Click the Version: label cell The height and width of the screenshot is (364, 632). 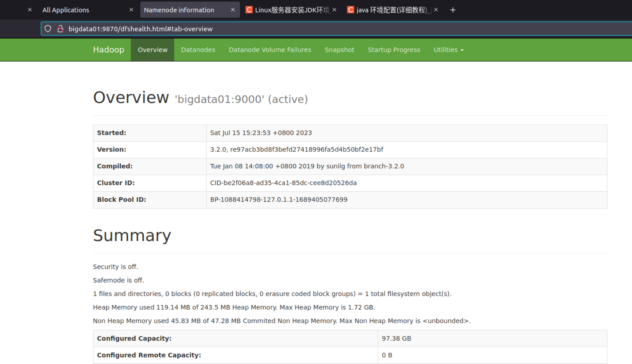tap(150, 150)
